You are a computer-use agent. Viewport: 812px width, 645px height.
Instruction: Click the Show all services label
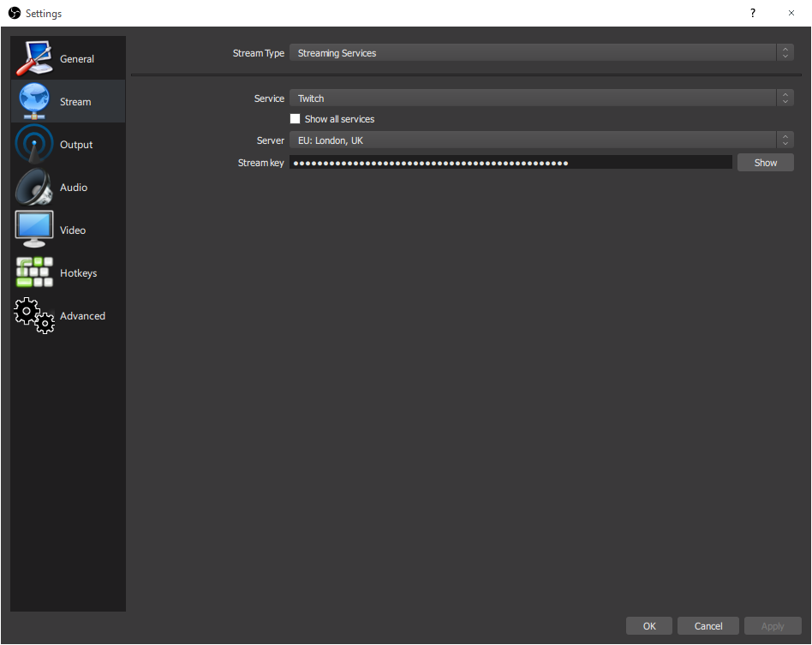coord(339,119)
